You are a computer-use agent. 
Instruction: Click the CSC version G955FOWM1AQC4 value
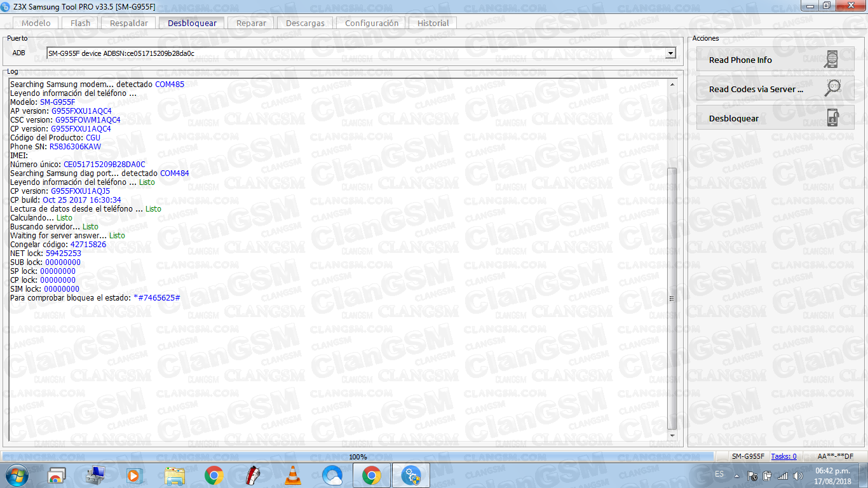88,119
